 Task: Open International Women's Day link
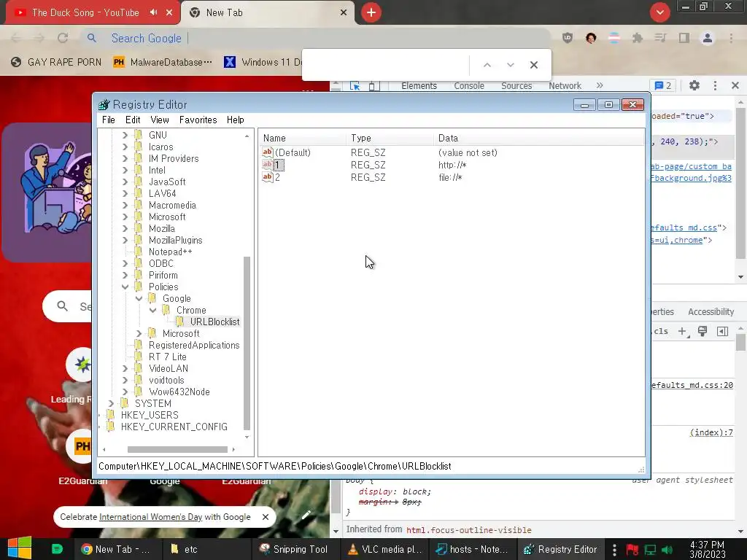tap(150, 517)
